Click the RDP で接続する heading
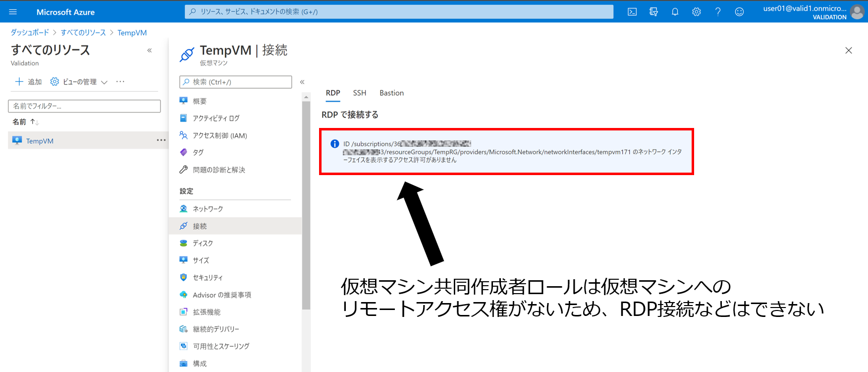The height and width of the screenshot is (372, 868). (x=350, y=115)
